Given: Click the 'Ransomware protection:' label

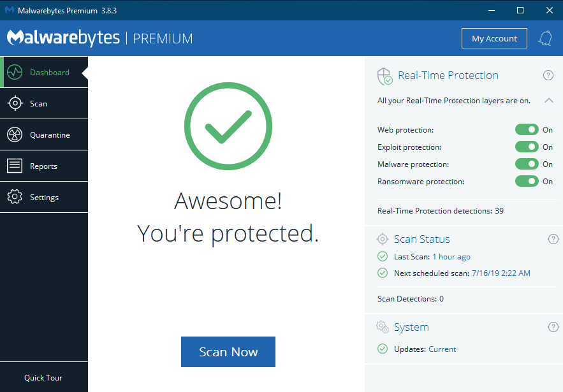Looking at the screenshot, I should [x=420, y=182].
